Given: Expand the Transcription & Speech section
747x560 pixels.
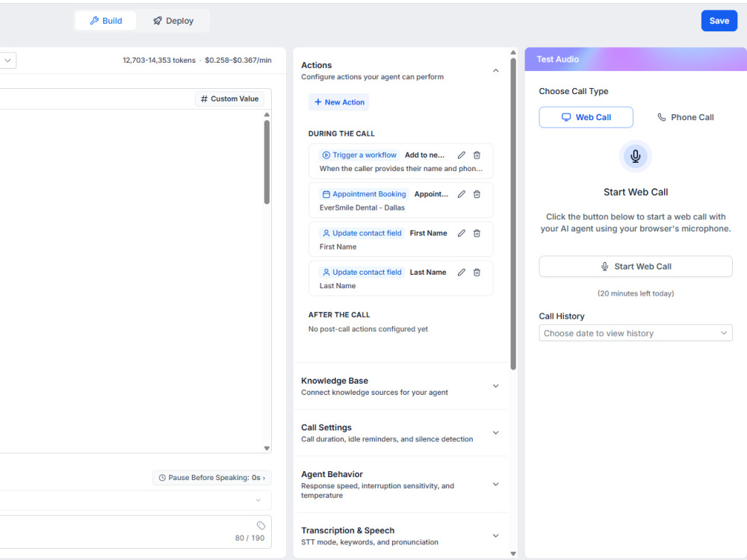Looking at the screenshot, I should [x=495, y=535].
